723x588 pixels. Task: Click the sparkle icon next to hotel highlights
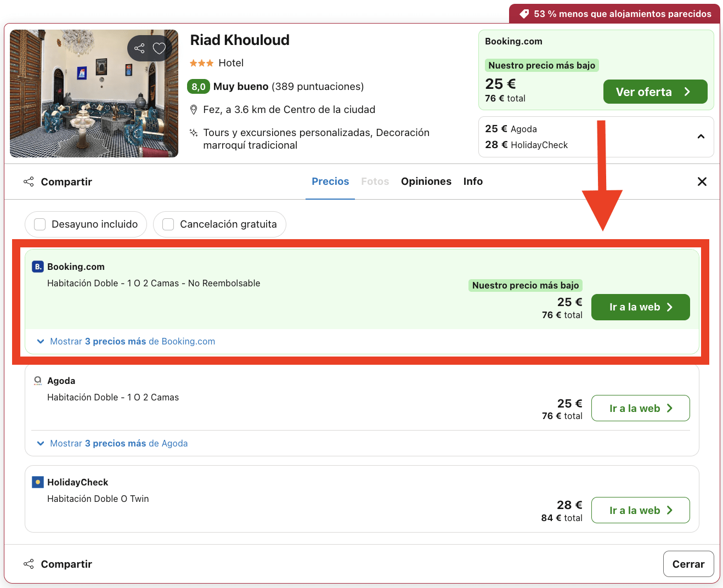[193, 133]
